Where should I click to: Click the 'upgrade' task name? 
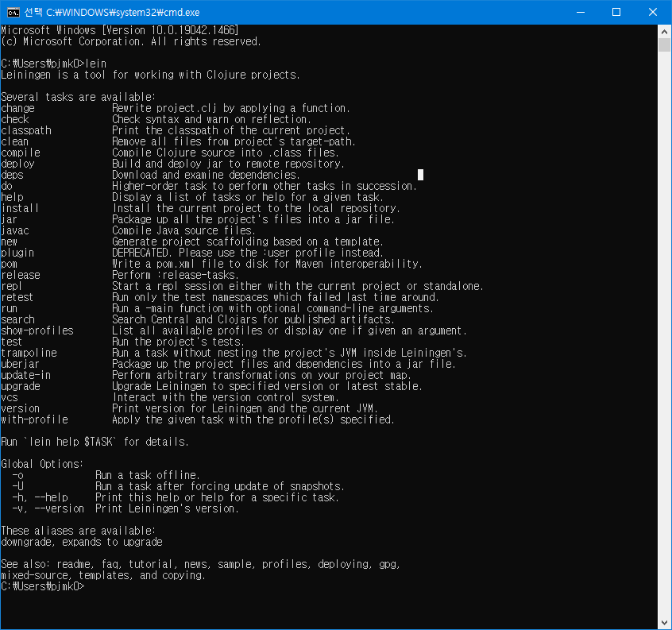pos(21,387)
